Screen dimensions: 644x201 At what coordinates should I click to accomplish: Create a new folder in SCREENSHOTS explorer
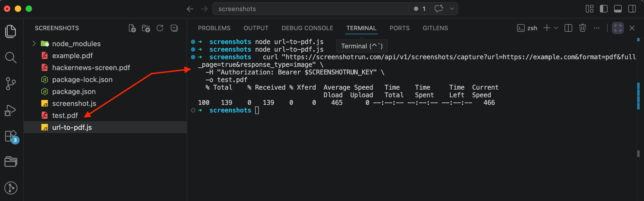click(x=146, y=28)
